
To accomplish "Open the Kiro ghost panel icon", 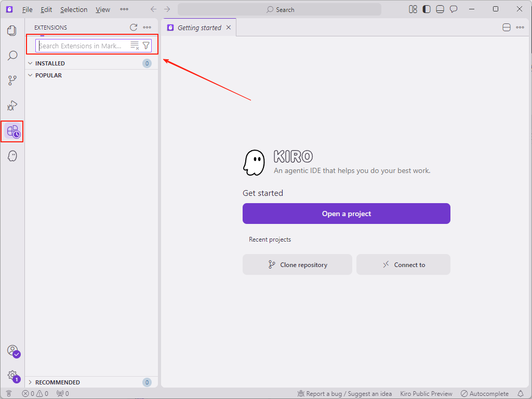I will point(12,156).
